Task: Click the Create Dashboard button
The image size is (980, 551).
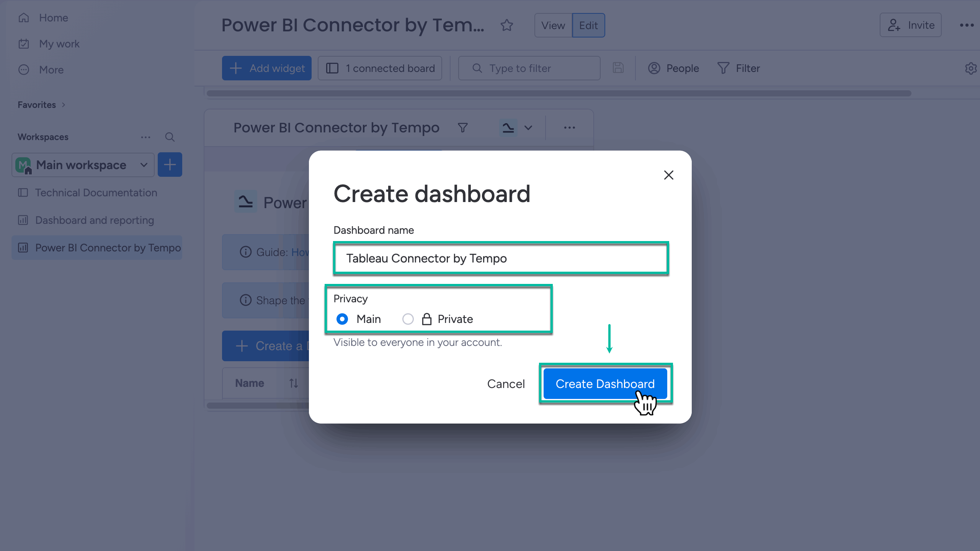Action: coord(605,383)
